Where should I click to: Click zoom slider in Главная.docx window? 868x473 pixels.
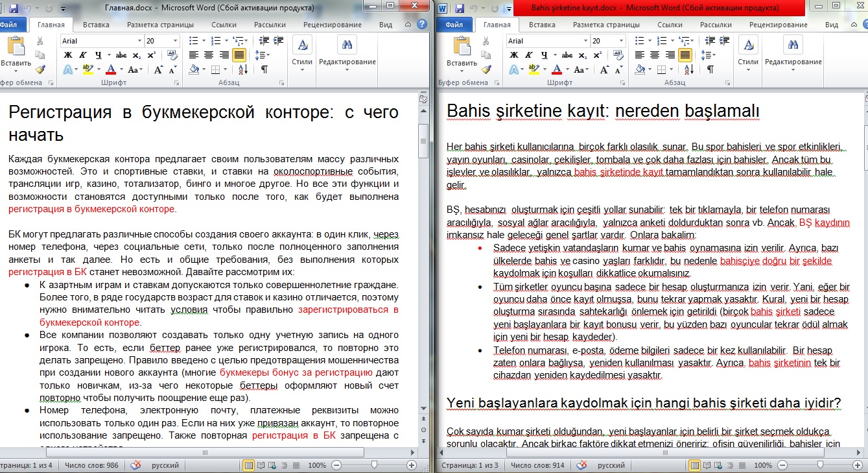coord(374,465)
